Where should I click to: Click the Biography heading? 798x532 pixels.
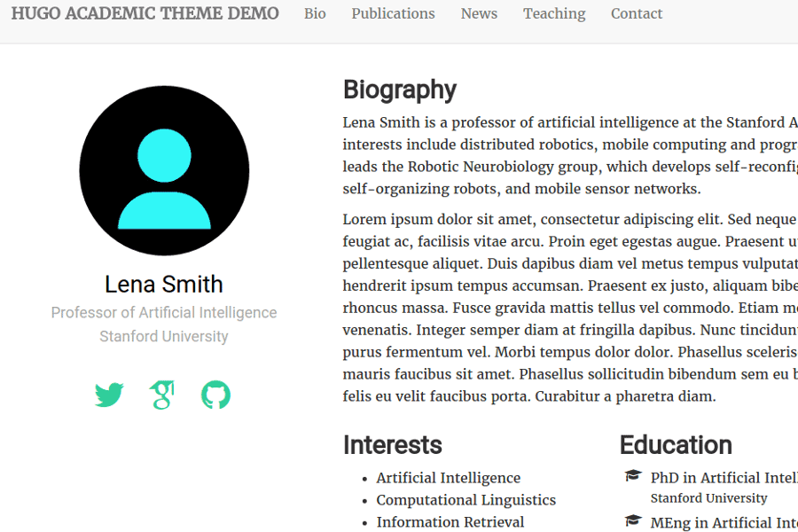click(x=399, y=90)
